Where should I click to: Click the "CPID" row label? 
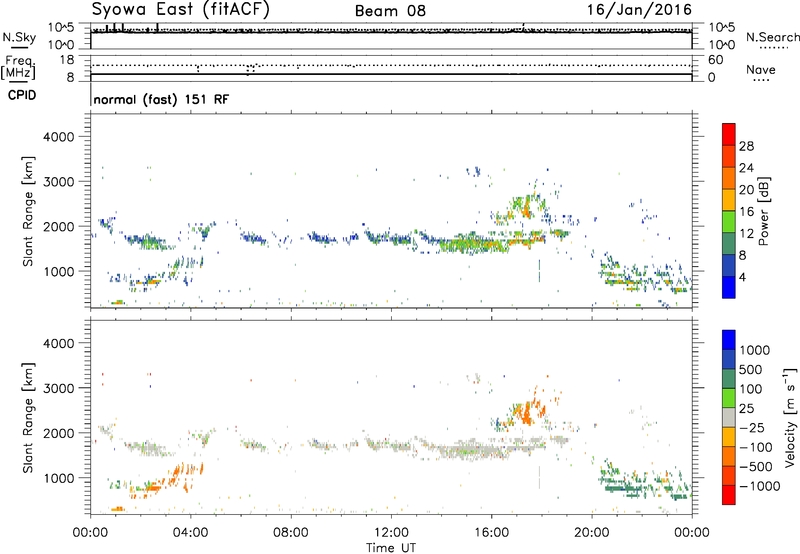pyautogui.click(x=22, y=95)
